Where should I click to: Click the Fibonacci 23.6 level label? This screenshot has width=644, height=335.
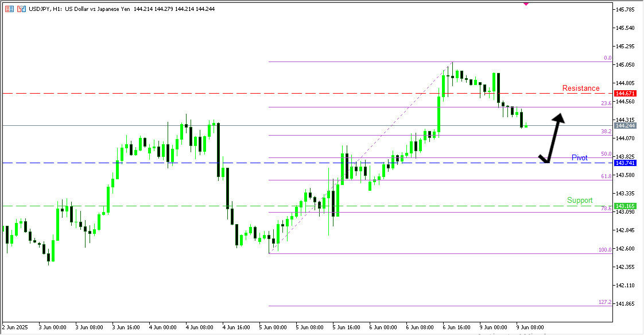click(x=606, y=103)
